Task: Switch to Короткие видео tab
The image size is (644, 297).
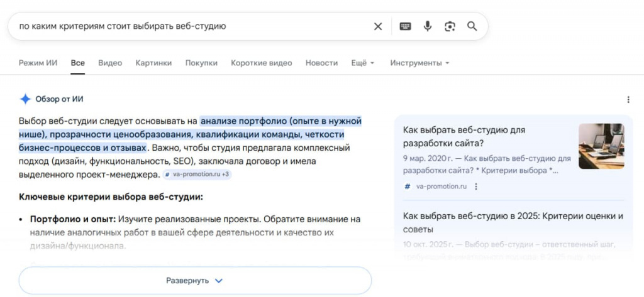Action: 262,63
